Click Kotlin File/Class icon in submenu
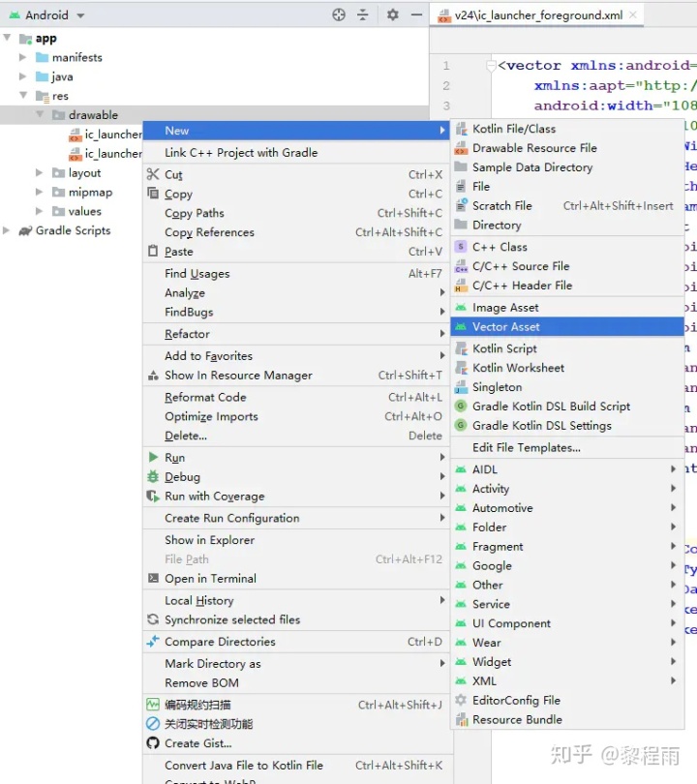Screen dimensions: 697x784 [x=461, y=129]
